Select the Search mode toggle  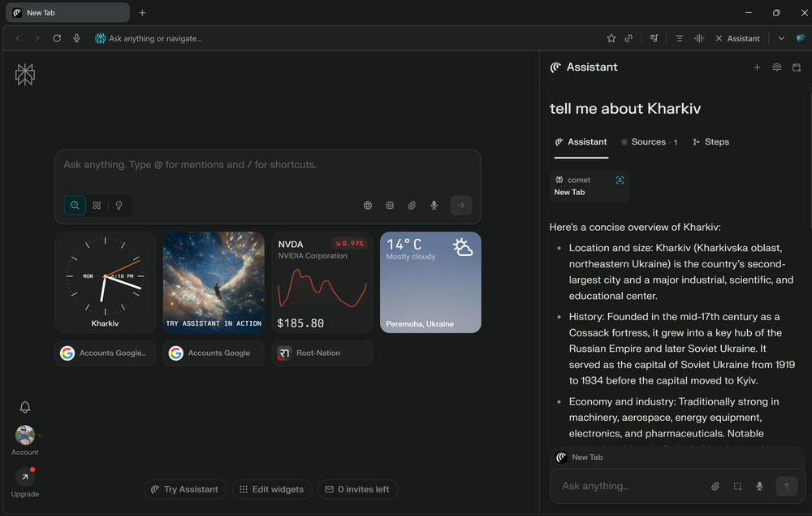[75, 205]
